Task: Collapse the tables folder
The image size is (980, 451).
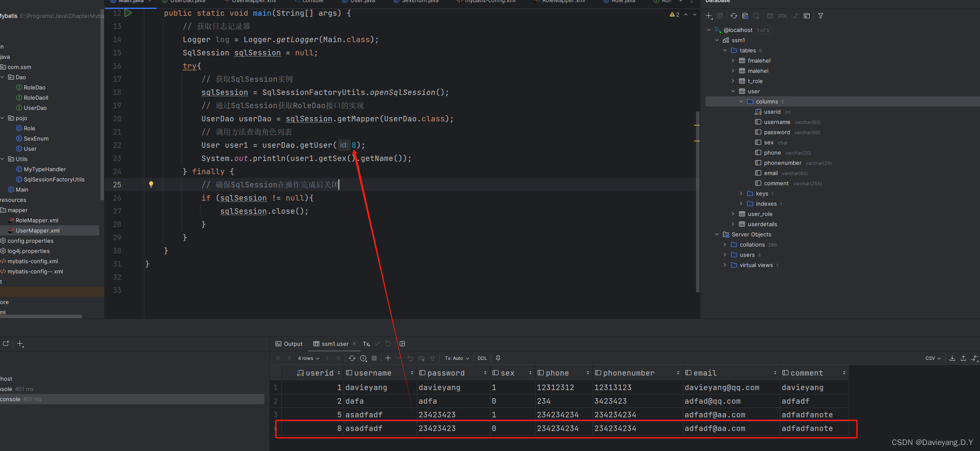Action: point(725,50)
